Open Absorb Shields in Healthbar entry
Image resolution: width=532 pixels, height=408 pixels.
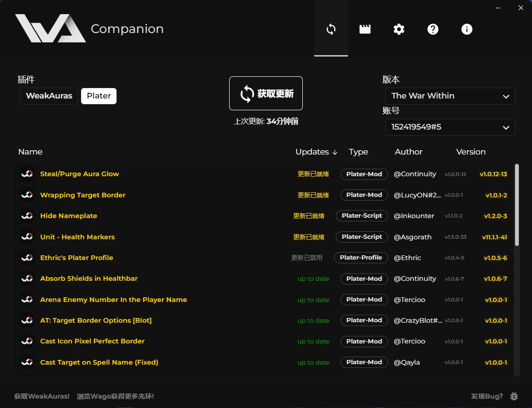pos(89,278)
